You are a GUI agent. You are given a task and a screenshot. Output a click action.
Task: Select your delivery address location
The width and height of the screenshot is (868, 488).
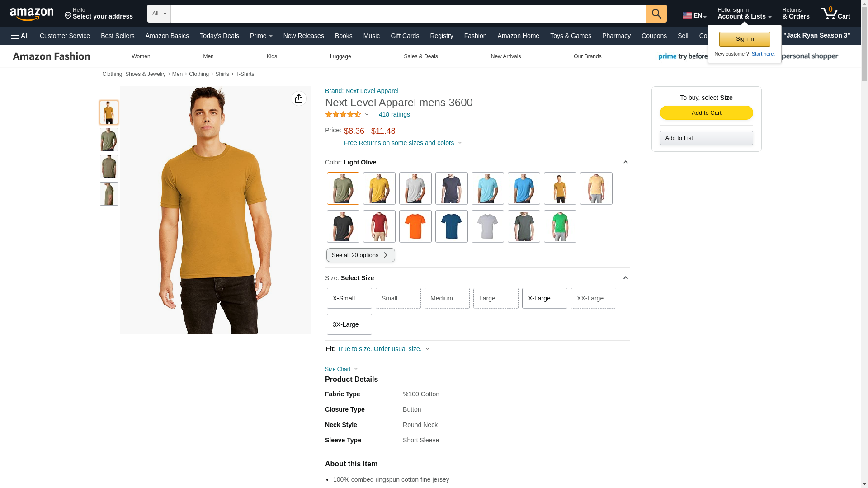click(x=99, y=14)
